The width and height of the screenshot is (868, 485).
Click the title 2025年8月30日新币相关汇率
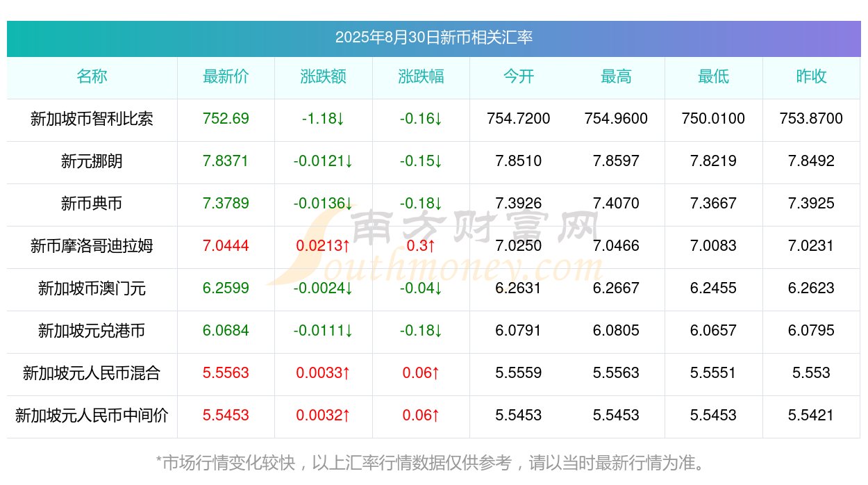coord(434,38)
